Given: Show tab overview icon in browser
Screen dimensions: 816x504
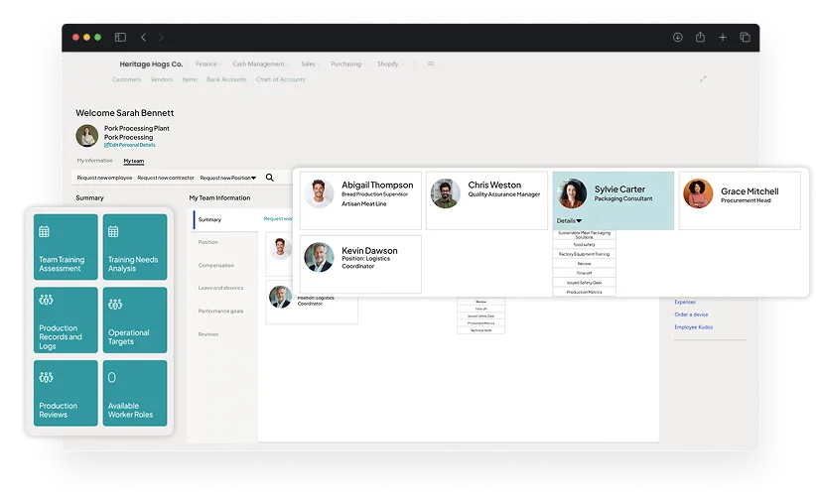Looking at the screenshot, I should [746, 37].
